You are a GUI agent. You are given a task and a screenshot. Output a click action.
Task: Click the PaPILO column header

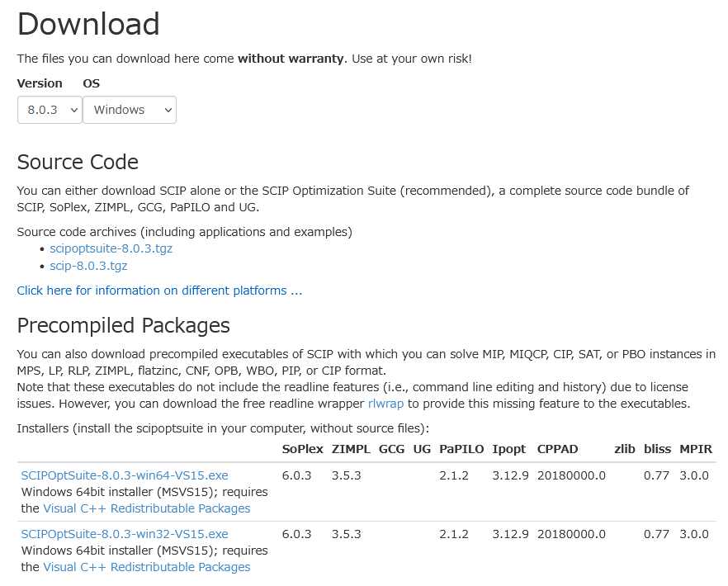click(461, 449)
